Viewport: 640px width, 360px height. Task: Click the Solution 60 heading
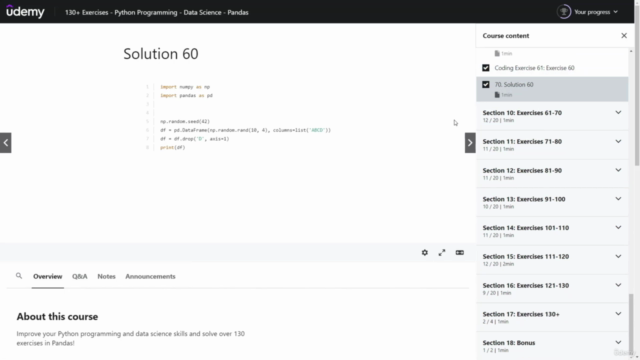click(x=161, y=54)
